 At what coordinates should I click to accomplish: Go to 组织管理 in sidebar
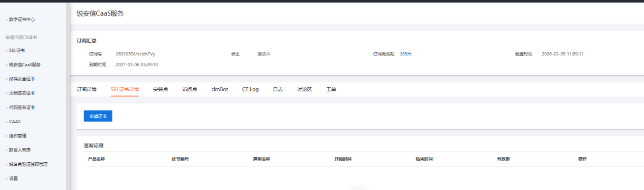tap(17, 136)
